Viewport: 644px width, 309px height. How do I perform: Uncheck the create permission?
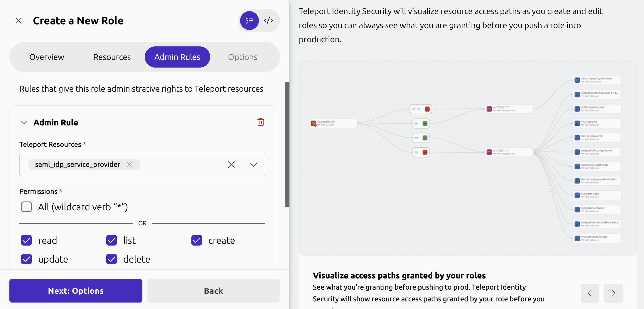197,240
